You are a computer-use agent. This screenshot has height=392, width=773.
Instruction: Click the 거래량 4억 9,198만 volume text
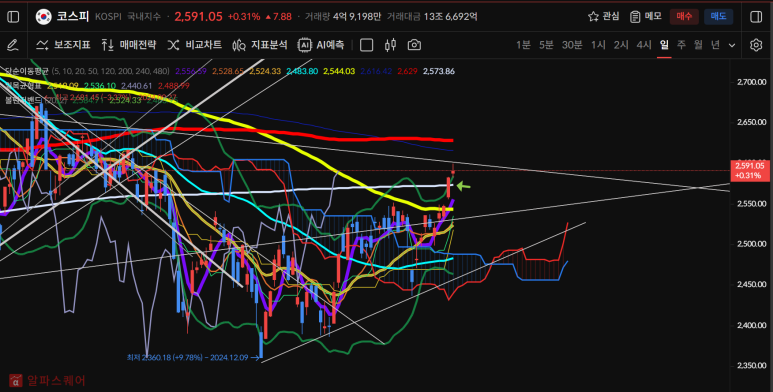pos(343,17)
